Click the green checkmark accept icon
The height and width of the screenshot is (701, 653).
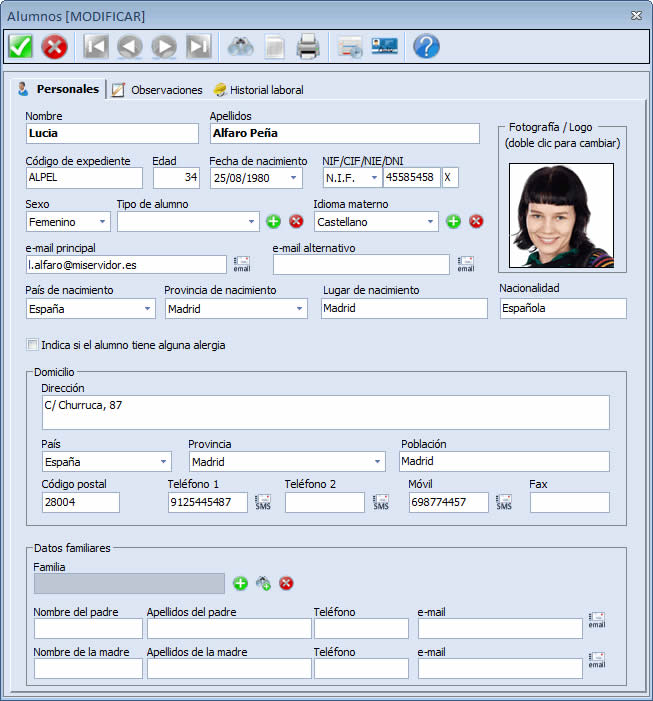20,46
